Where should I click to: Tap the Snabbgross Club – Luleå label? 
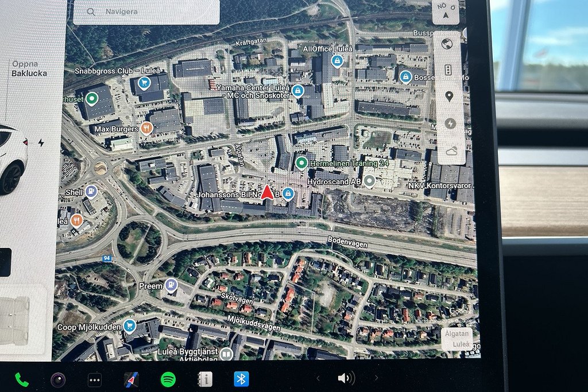pos(117,71)
